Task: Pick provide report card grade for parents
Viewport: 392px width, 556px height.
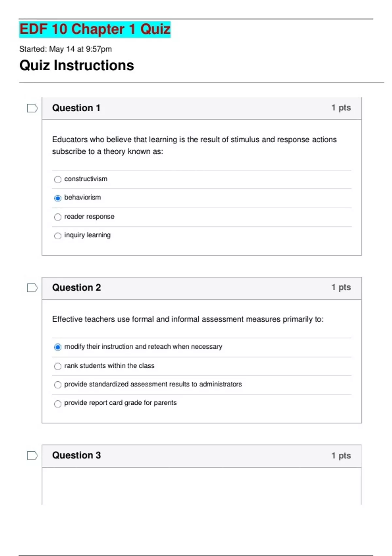Action: [x=58, y=404]
